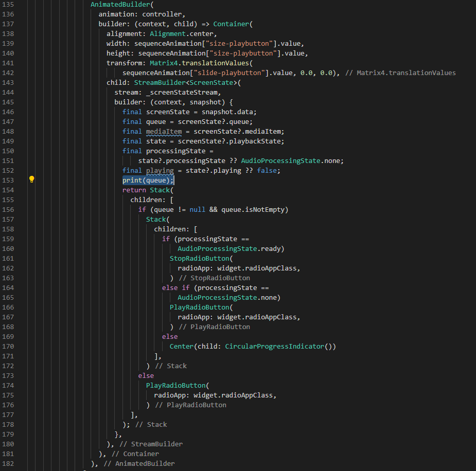Click the // Matrix4.translationValues comment
Viewport: 476px width, 471px height.
click(x=400, y=73)
